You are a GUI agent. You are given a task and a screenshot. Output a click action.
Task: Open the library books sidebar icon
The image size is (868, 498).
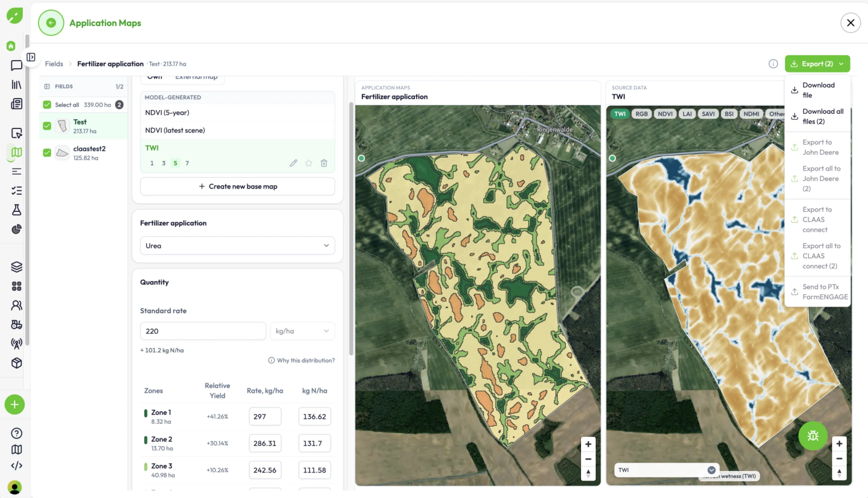click(x=16, y=84)
